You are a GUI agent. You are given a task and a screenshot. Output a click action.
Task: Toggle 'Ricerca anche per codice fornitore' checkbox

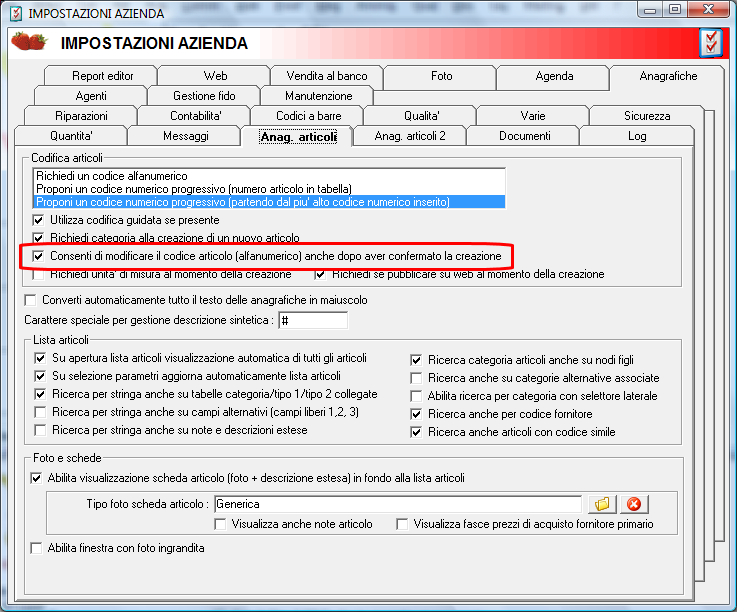pos(416,415)
